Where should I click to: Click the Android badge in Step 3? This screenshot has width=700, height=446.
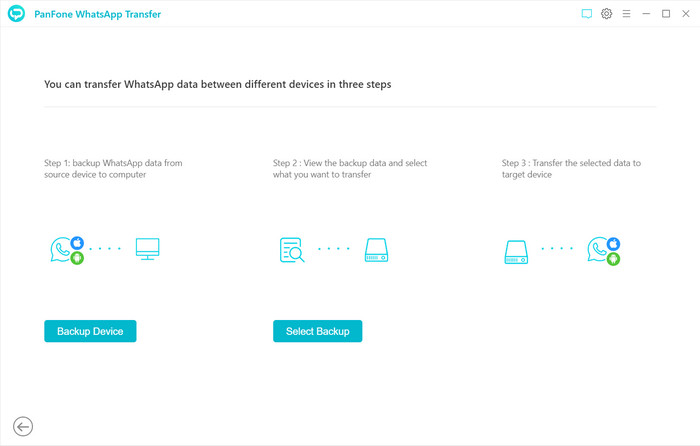[613, 259]
